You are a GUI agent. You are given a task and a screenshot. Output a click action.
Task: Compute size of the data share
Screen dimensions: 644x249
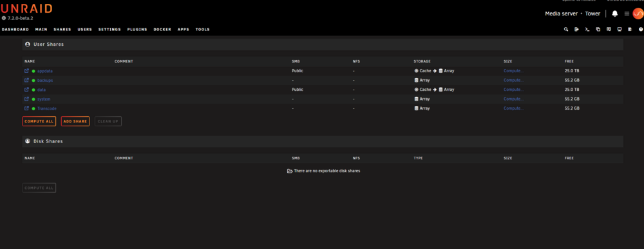tap(513, 90)
